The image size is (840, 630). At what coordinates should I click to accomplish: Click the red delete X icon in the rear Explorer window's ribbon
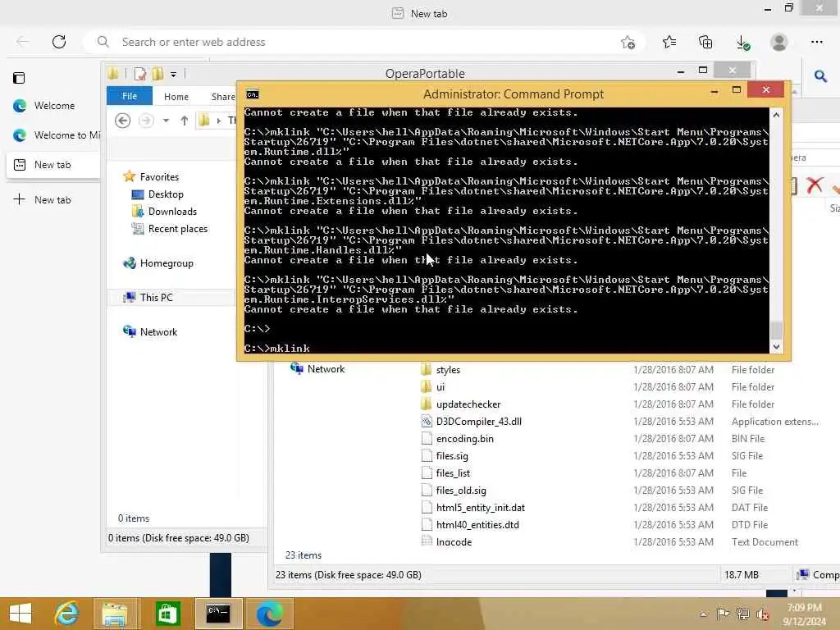[x=815, y=185]
